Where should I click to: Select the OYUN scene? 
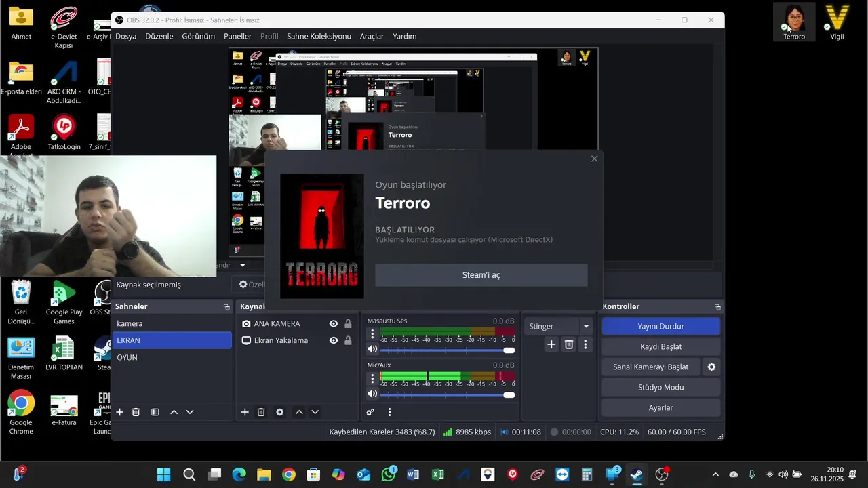coord(172,357)
